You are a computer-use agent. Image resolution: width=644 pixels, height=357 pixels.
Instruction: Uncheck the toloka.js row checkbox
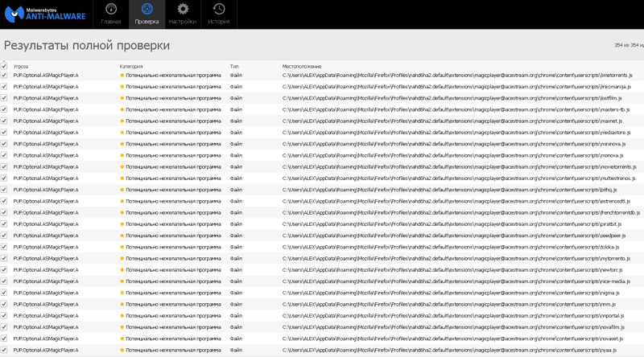pyautogui.click(x=4, y=247)
